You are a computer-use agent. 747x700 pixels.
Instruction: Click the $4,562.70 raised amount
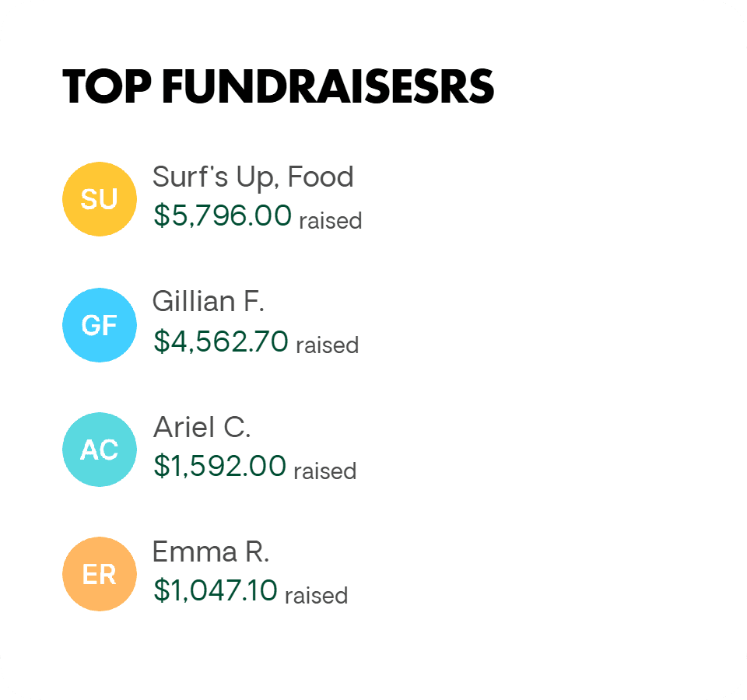pyautogui.click(x=220, y=341)
